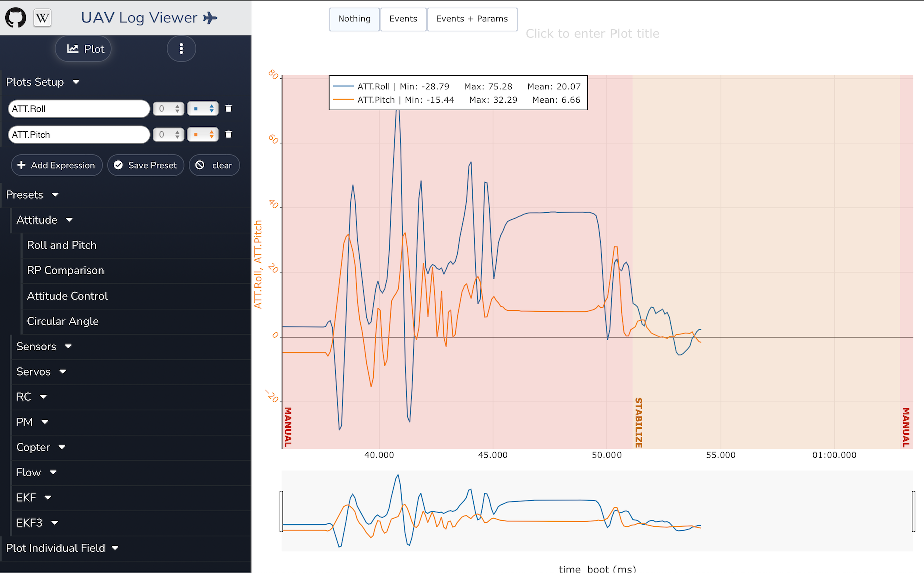Collapse the Plots Setup section
This screenshot has height=573, width=924.
(75, 82)
